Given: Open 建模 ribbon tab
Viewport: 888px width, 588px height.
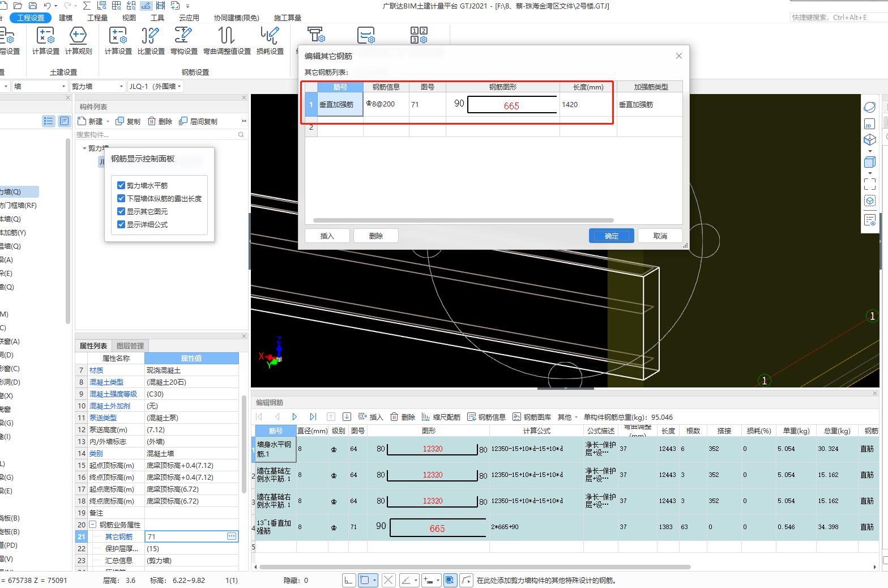Looking at the screenshot, I should click(66, 18).
